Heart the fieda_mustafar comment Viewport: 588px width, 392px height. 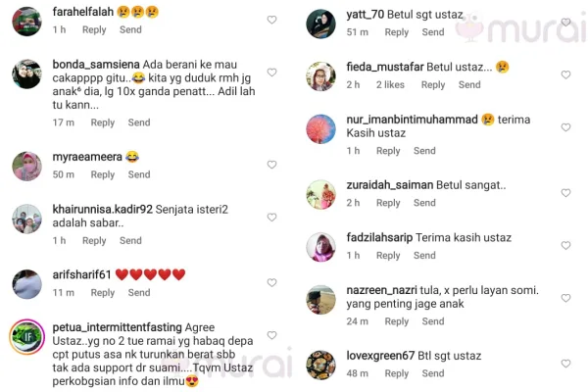[565, 74]
